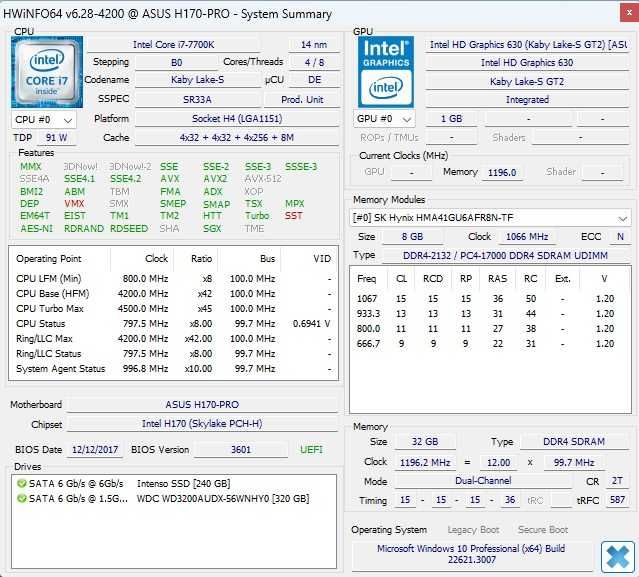Click the AVX2 feature flag
The height and width of the screenshot is (577, 639).
[x=216, y=179]
